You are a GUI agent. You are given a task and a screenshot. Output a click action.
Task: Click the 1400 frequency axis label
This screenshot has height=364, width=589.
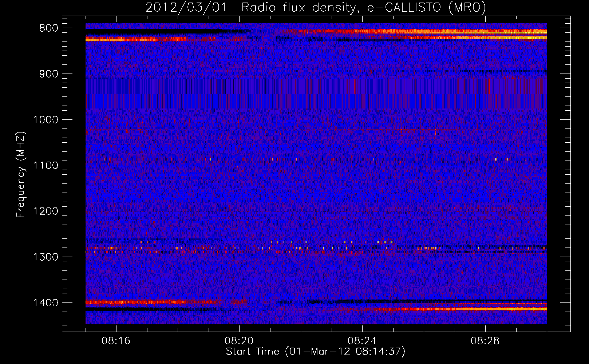click(46, 303)
